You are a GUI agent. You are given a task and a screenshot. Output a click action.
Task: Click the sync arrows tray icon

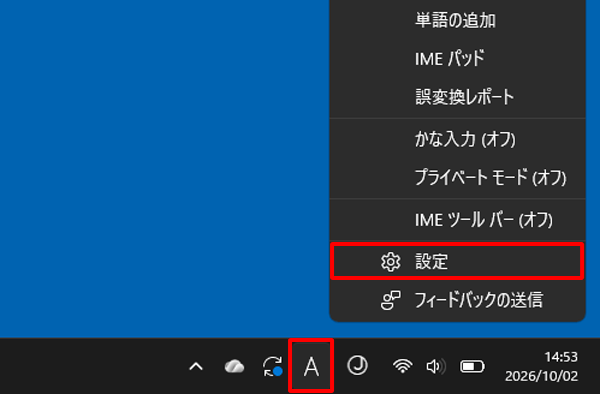pyautogui.click(x=272, y=366)
